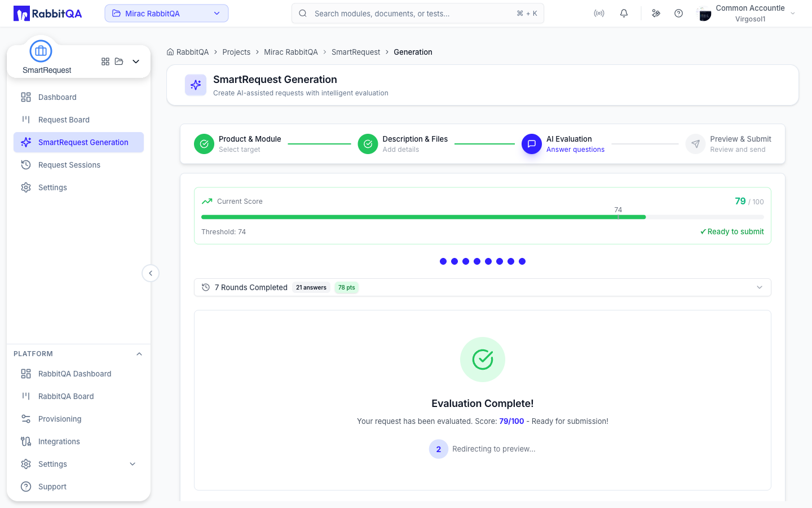Image resolution: width=812 pixels, height=508 pixels.
Task: Open Request Sessions in sidebar
Action: pos(78,165)
